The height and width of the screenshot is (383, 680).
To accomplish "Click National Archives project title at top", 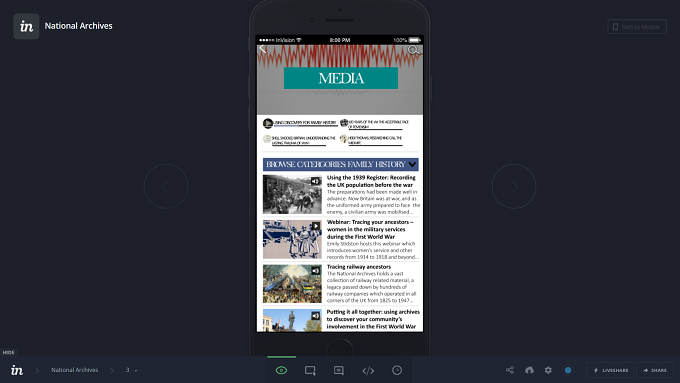I will [x=78, y=26].
